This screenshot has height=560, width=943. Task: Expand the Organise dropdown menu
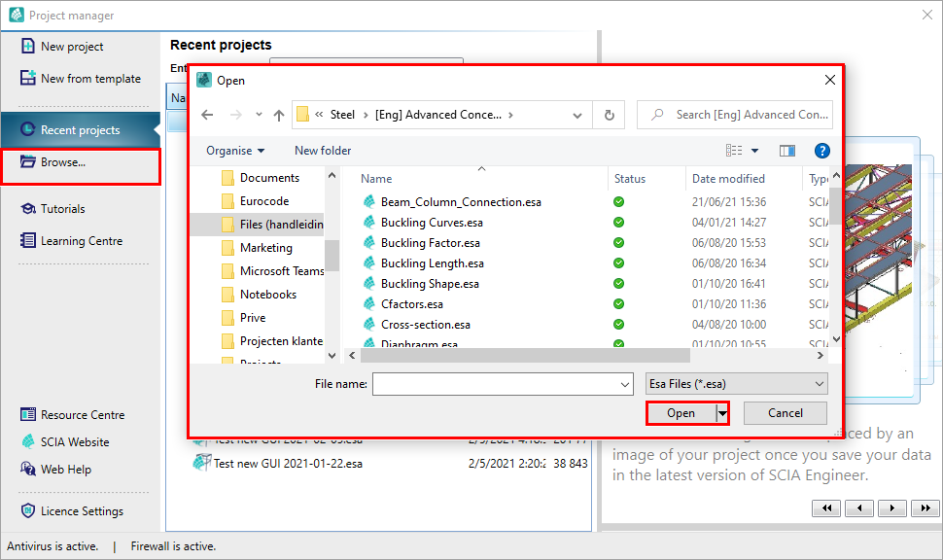click(235, 151)
